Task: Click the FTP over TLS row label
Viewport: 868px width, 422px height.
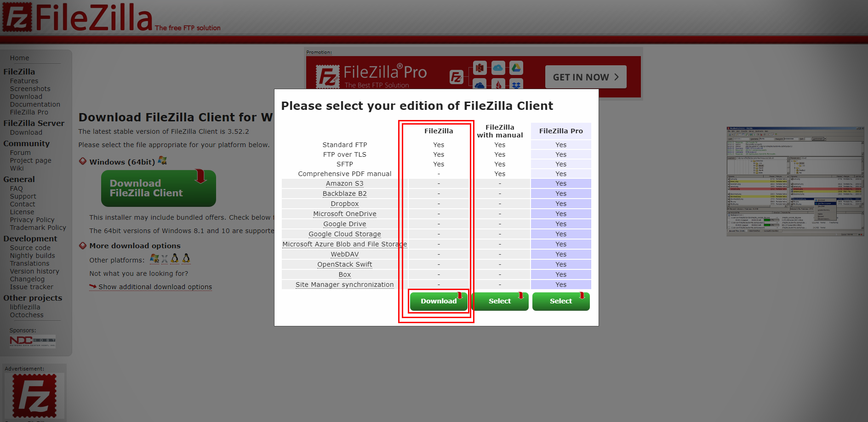Action: (x=344, y=154)
